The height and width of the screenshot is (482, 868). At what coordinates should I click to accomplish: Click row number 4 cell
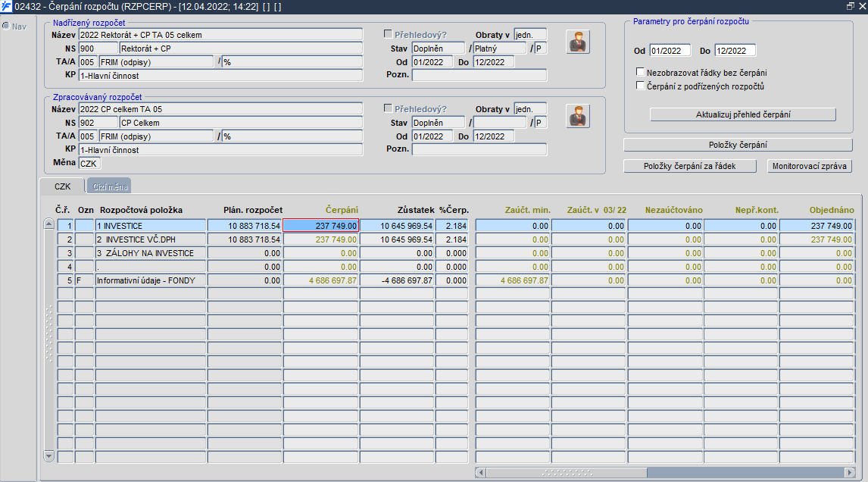click(x=65, y=267)
